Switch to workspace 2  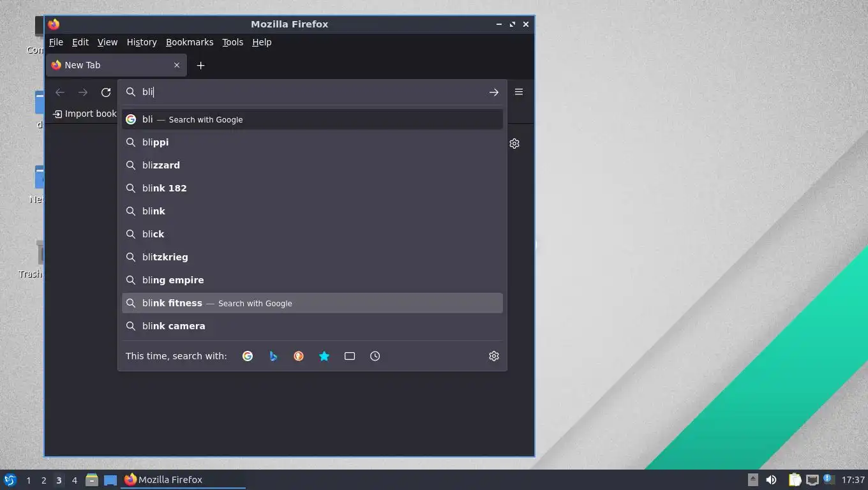(43, 480)
